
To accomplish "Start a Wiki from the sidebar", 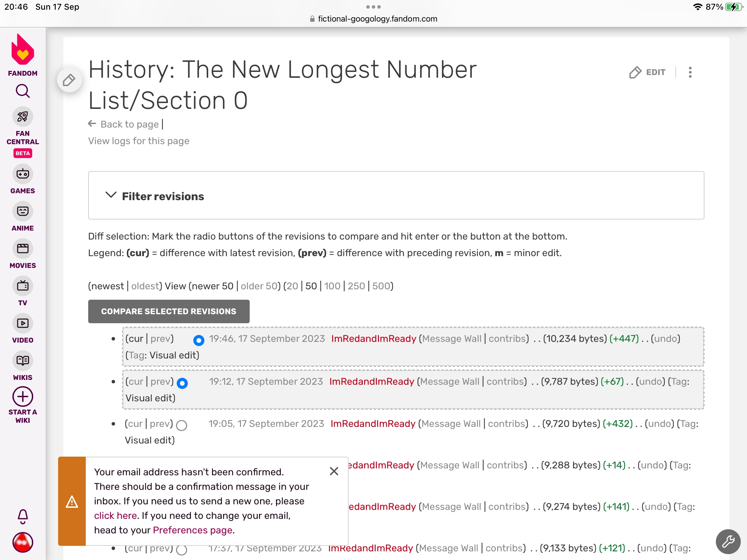I will [22, 397].
